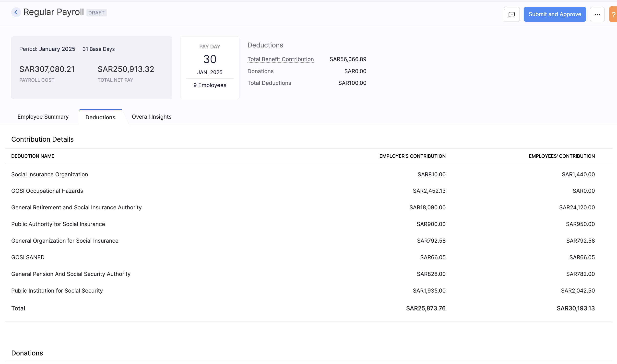Select the Deductions tab
Image resolution: width=617 pixels, height=364 pixels.
coord(100,117)
